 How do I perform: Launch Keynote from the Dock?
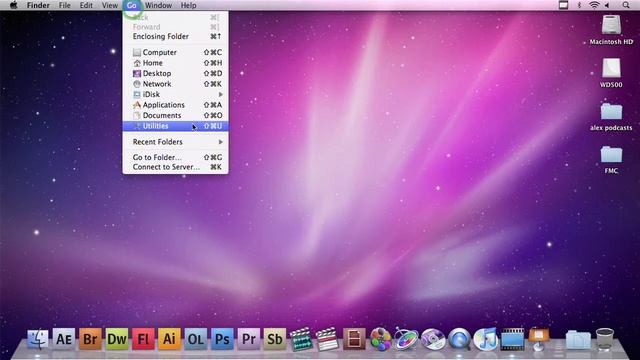(538, 340)
